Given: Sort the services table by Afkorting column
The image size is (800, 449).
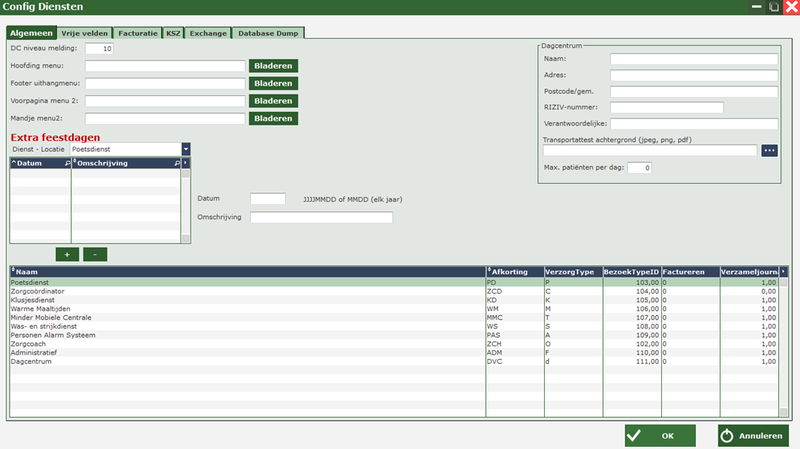Looking at the screenshot, I should 513,271.
